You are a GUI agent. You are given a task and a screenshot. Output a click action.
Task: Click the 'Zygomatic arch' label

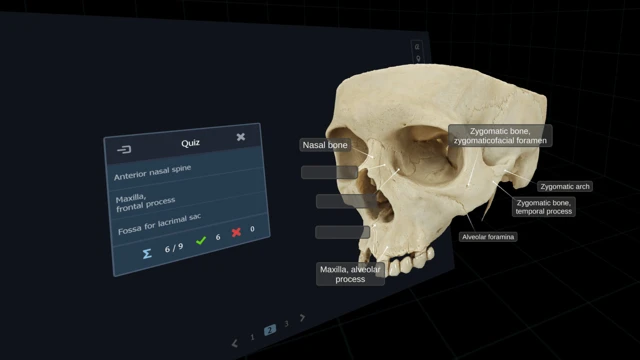[x=565, y=187]
